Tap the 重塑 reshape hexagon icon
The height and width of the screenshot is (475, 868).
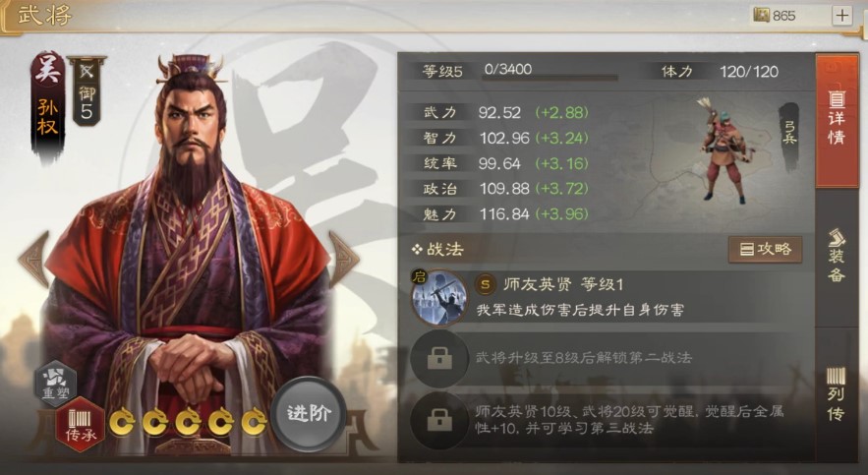click(x=56, y=383)
